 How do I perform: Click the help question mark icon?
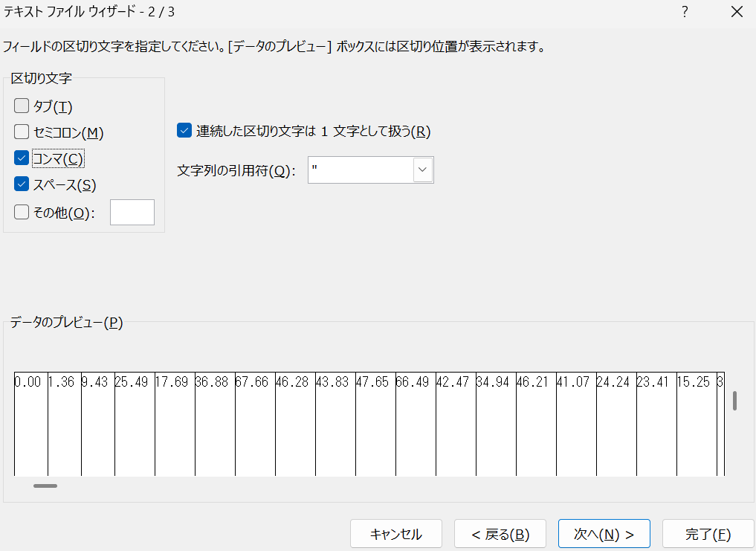click(685, 12)
